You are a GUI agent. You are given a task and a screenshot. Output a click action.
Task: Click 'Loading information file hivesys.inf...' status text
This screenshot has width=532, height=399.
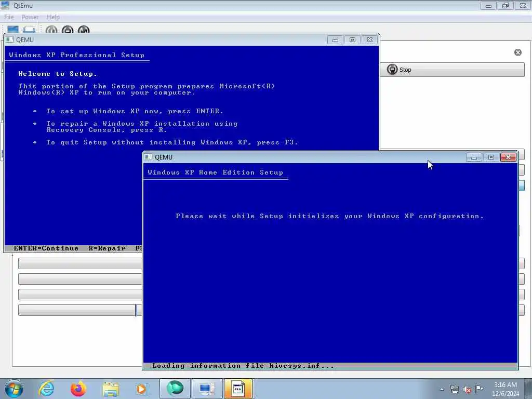coord(243,366)
